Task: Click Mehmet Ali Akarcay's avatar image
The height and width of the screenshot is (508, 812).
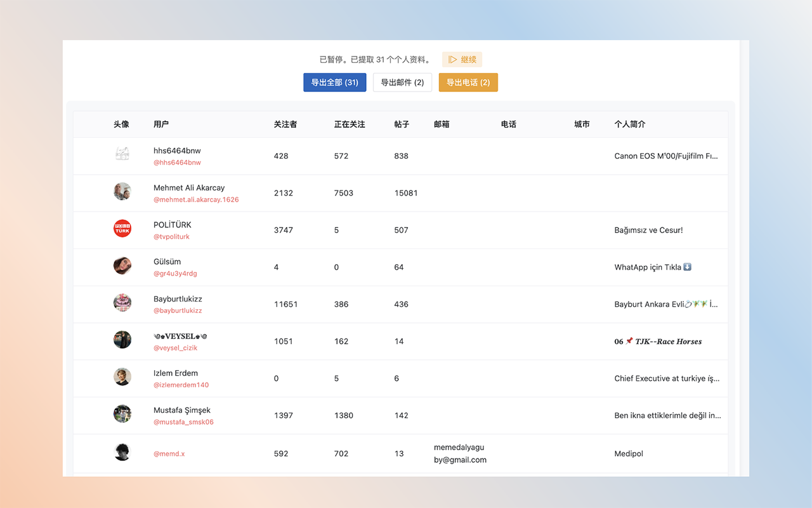Action: point(122,191)
